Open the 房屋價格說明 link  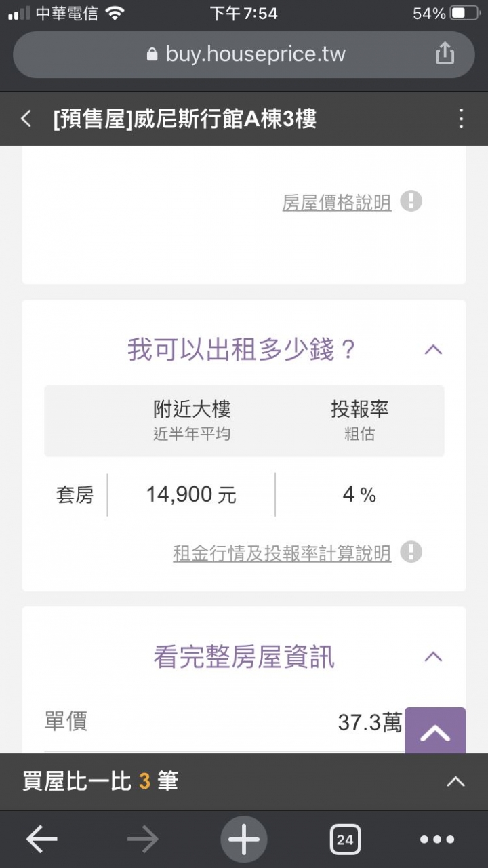tap(337, 202)
